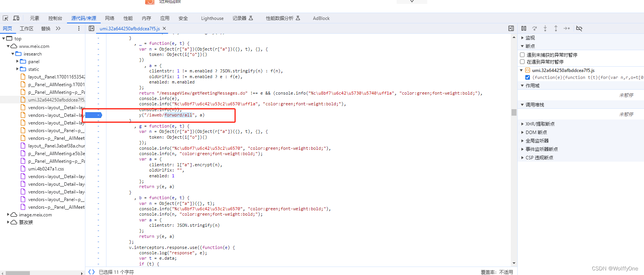The height and width of the screenshot is (275, 644).
Task: Click the single step icon
Action: click(x=567, y=28)
